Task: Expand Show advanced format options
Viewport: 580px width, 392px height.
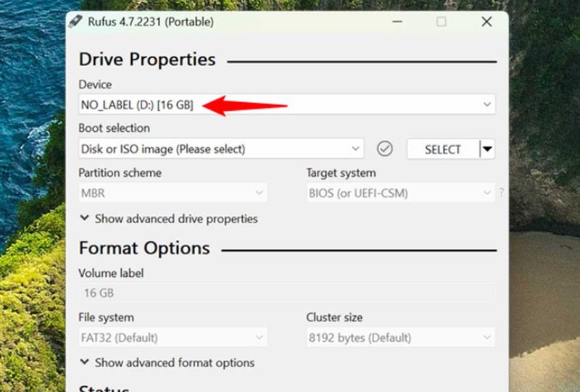Action: 167,362
